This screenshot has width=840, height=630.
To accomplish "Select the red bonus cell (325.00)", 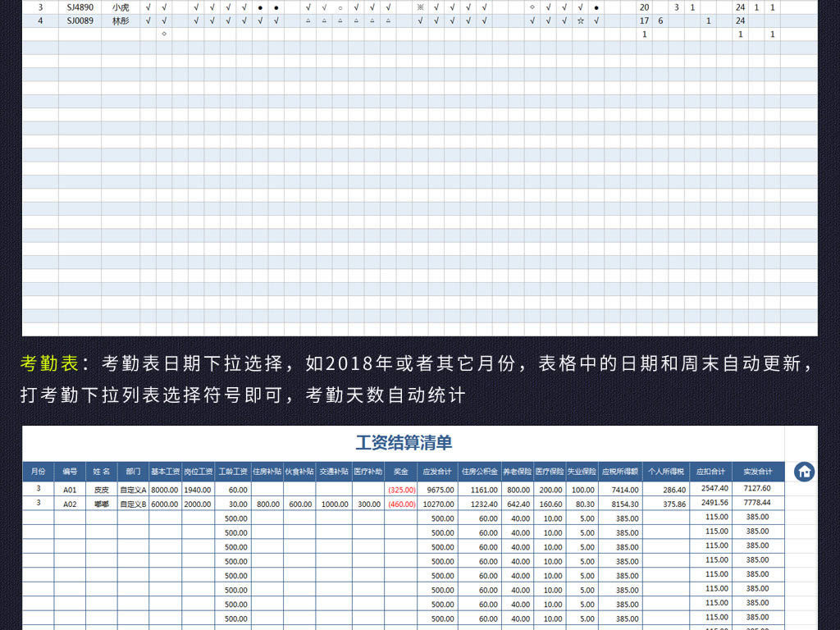I will point(401,490).
